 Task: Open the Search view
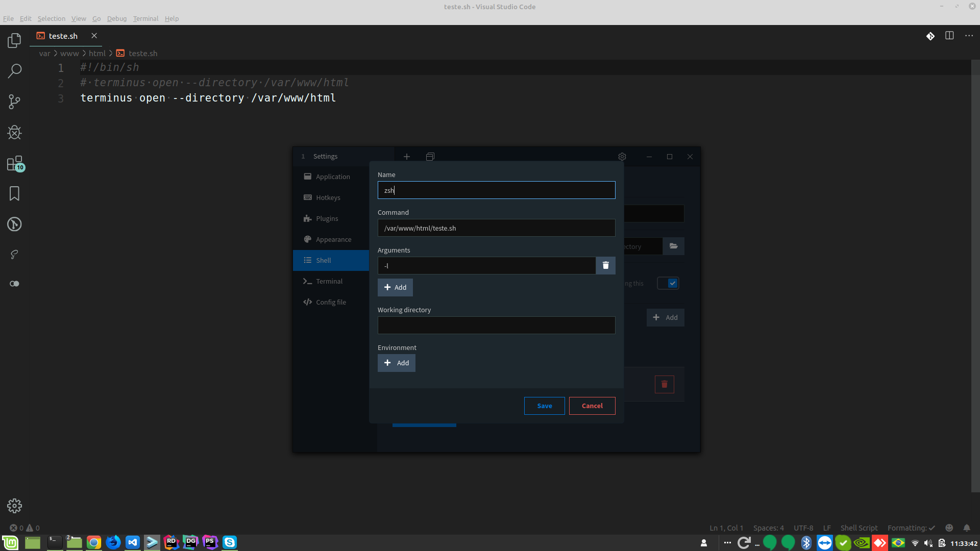click(x=14, y=71)
